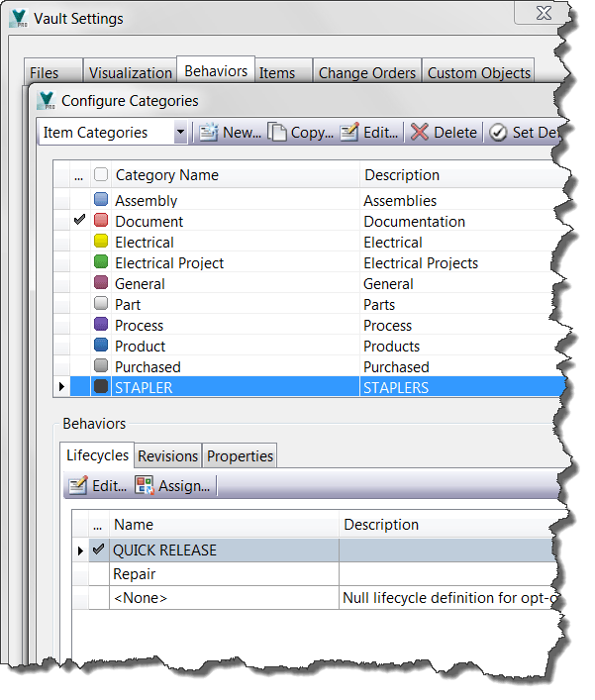595x700 pixels.
Task: Click the STAPLER black color swatch
Action: click(101, 386)
